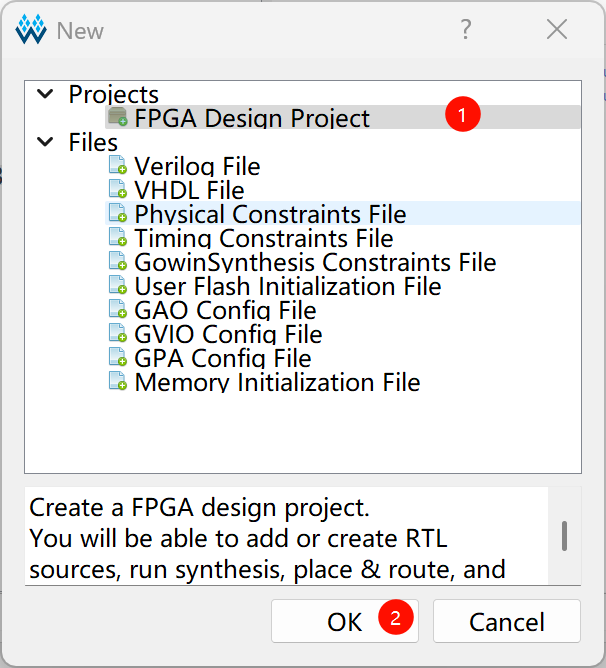Select GowinSynthesis Constraints File entry

pos(343,261)
